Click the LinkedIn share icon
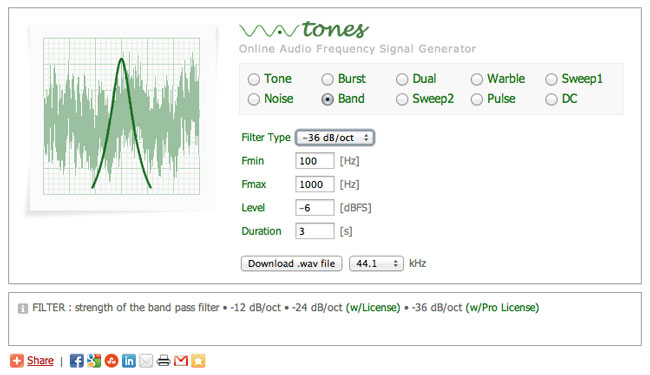Image resolution: width=650 pixels, height=375 pixels. [x=129, y=360]
